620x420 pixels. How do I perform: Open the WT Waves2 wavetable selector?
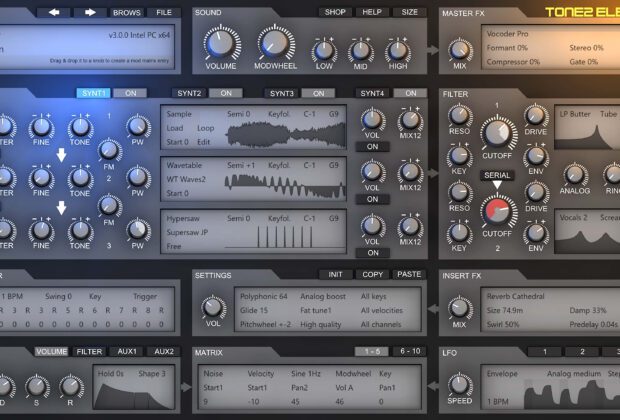(x=186, y=179)
